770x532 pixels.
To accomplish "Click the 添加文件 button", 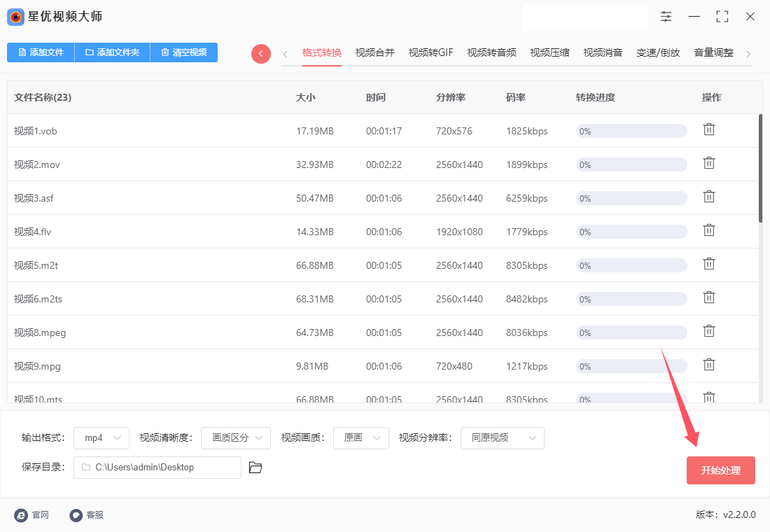I will 41,52.
